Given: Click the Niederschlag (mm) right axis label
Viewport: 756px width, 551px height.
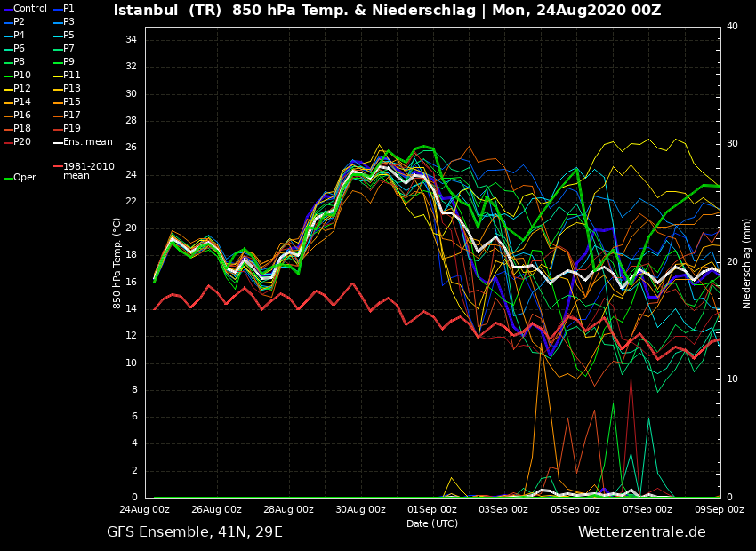Looking at the screenshot, I should click(747, 263).
